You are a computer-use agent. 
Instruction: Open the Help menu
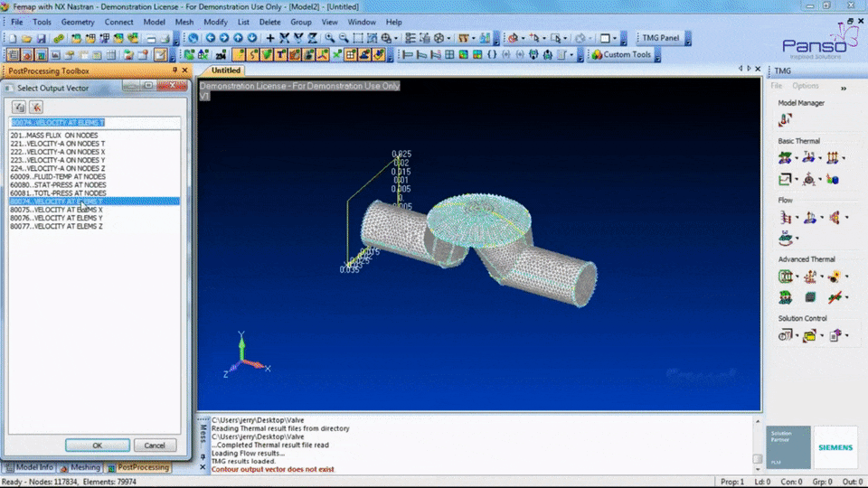(393, 22)
